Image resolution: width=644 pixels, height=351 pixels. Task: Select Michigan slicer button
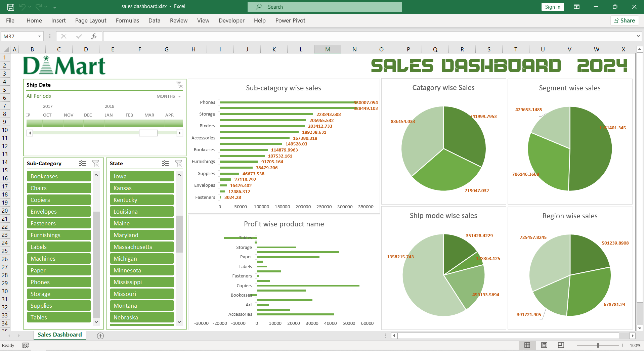142,259
